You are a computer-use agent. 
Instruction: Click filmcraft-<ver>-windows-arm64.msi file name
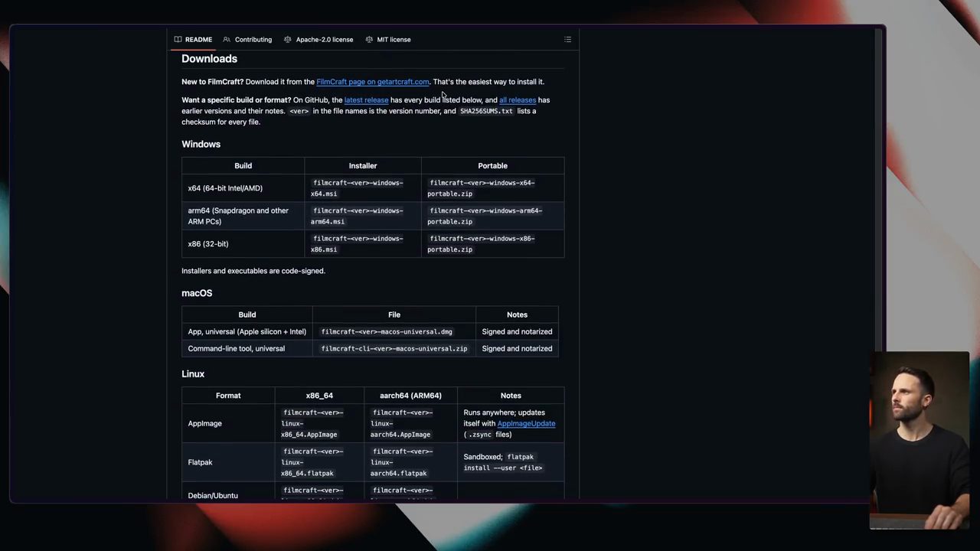click(x=357, y=216)
